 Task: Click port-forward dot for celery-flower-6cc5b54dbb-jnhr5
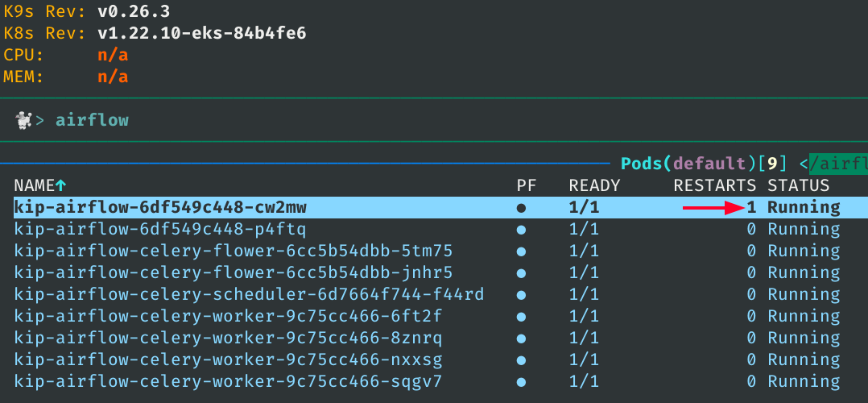tap(521, 273)
